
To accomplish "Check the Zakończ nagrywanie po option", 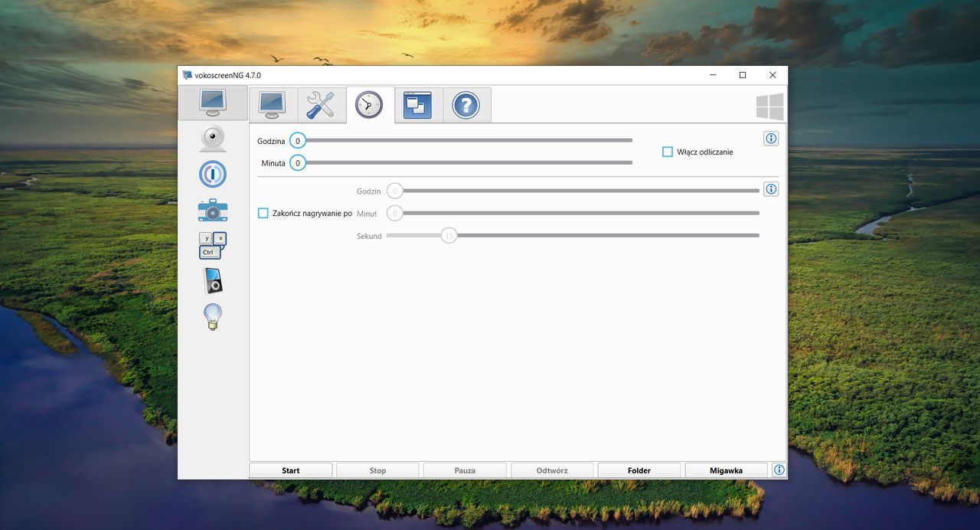I will (263, 212).
